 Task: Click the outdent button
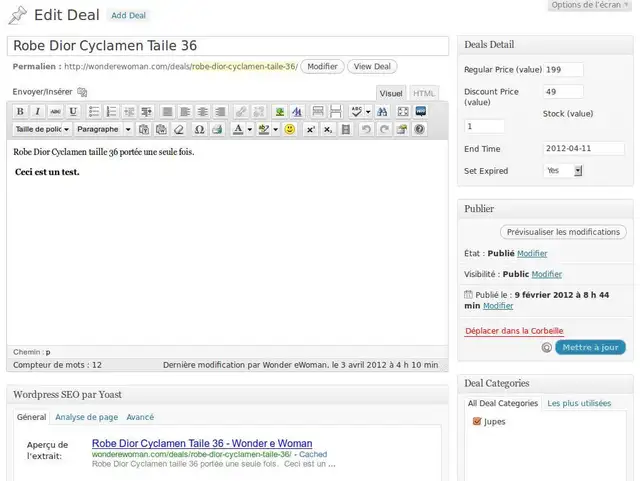point(129,111)
